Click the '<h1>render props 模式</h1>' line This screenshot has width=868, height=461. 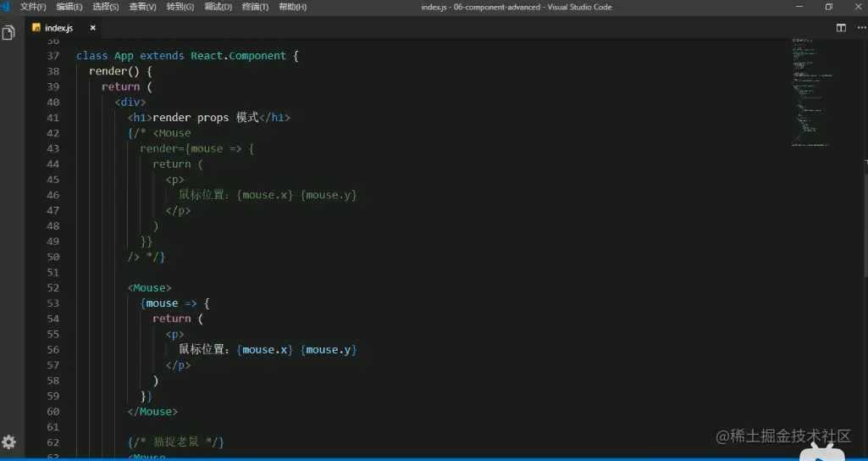(208, 118)
